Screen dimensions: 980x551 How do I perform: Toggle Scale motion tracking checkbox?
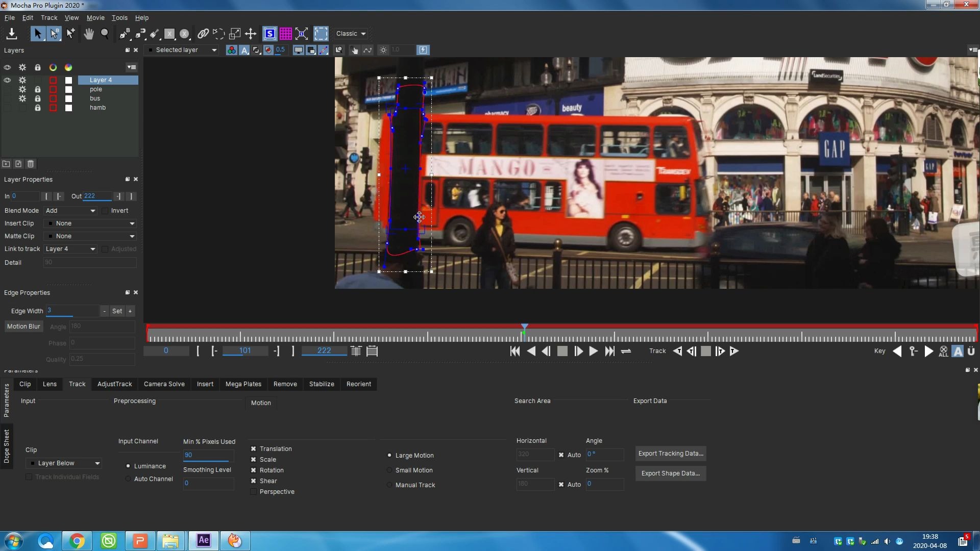254,460
